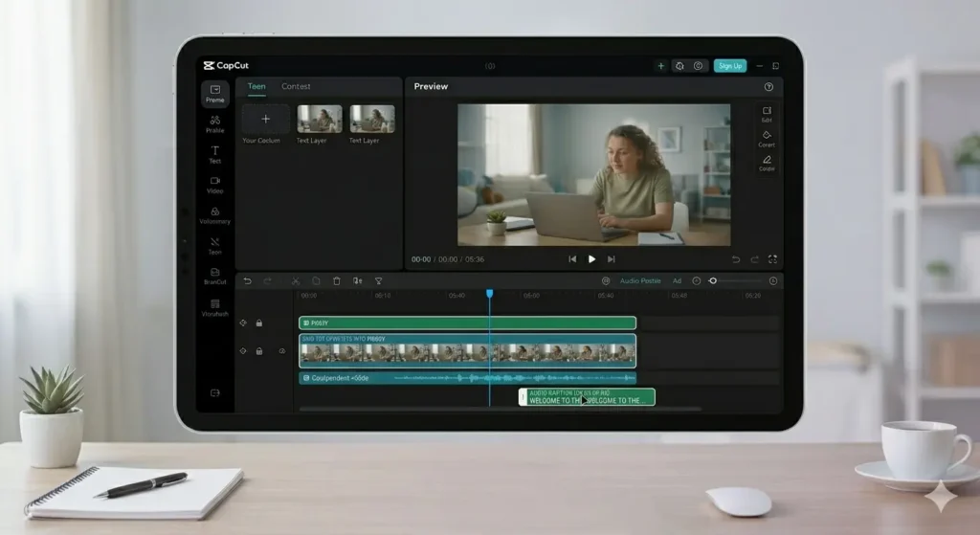Viewport: 980px width, 535px height.
Task: Select the Corert tool beside preview
Action: coord(767,139)
